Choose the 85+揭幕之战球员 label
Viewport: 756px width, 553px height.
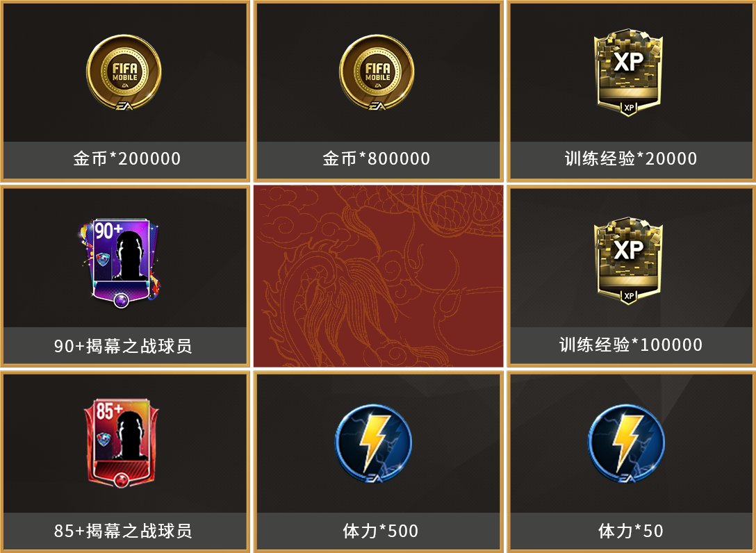coord(123,531)
